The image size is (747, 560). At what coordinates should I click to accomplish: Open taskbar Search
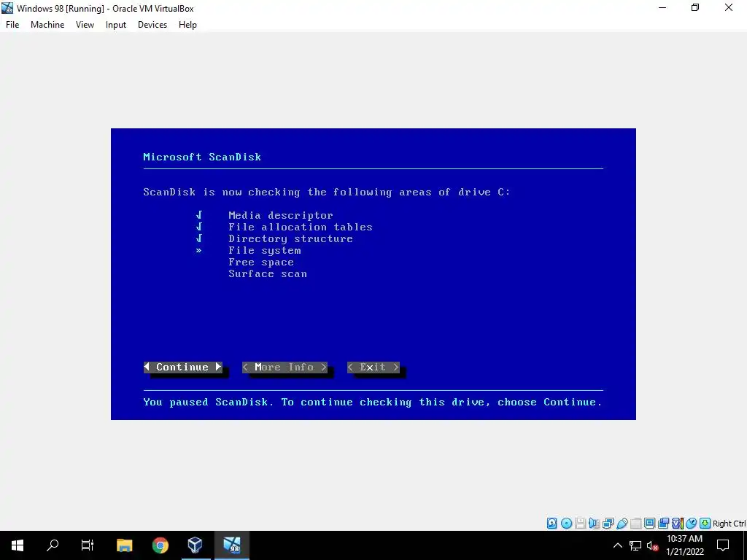[x=53, y=545]
